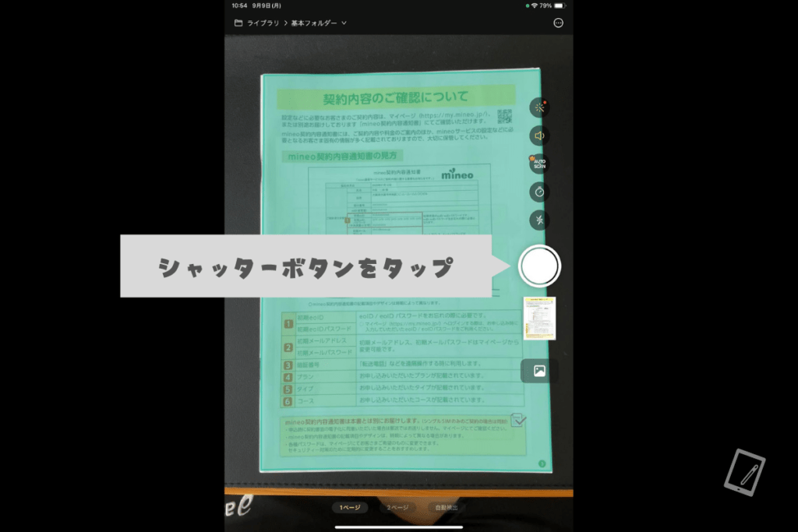Open the last scanned page thumbnail
Image resolution: width=798 pixels, height=532 pixels.
coord(539,319)
